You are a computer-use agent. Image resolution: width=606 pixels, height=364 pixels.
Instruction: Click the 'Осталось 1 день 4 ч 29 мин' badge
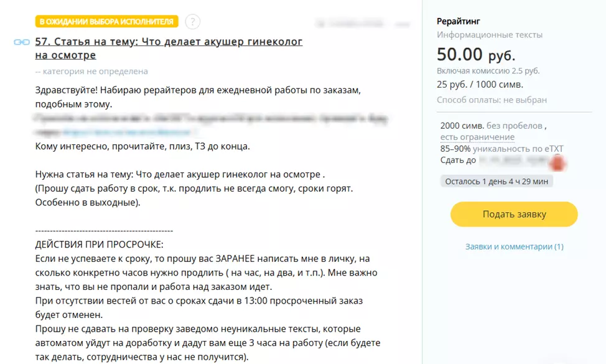coord(496,181)
